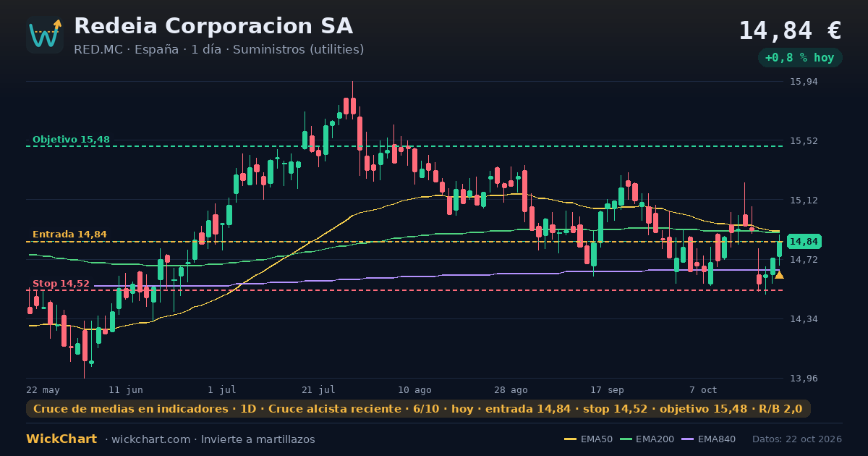Image resolution: width=868 pixels, height=456 pixels.
Task: Click the 28 ago date axis label
Action: coord(511,389)
